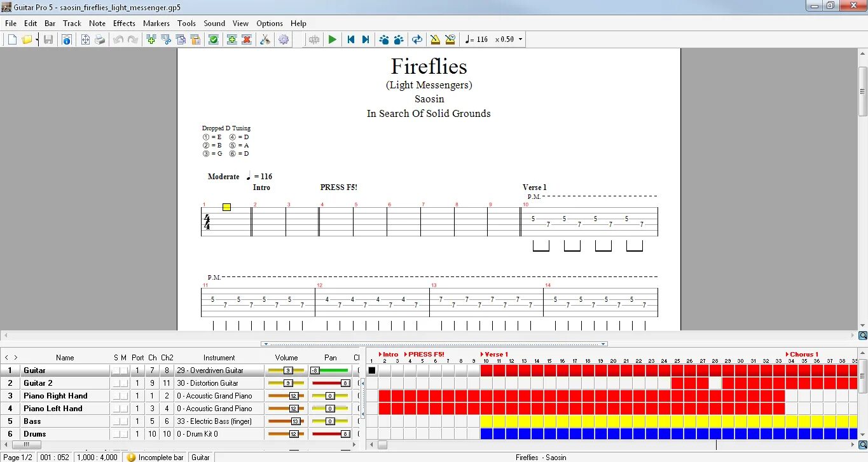The width and height of the screenshot is (868, 462).
Task: Open the gear settings icon in toolbar
Action: coord(284,39)
